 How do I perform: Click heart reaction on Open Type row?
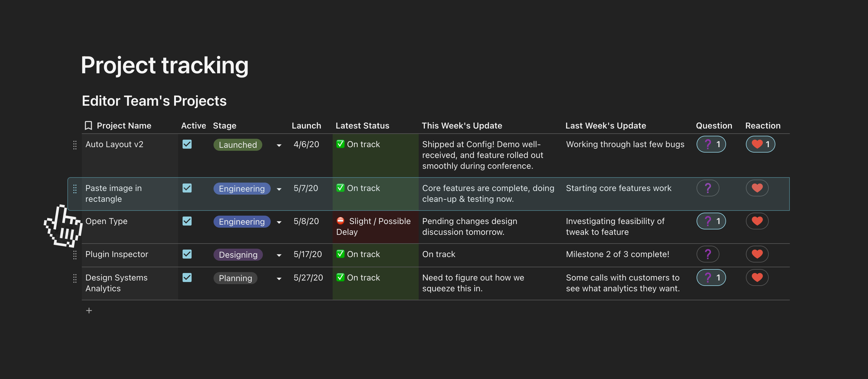(757, 221)
